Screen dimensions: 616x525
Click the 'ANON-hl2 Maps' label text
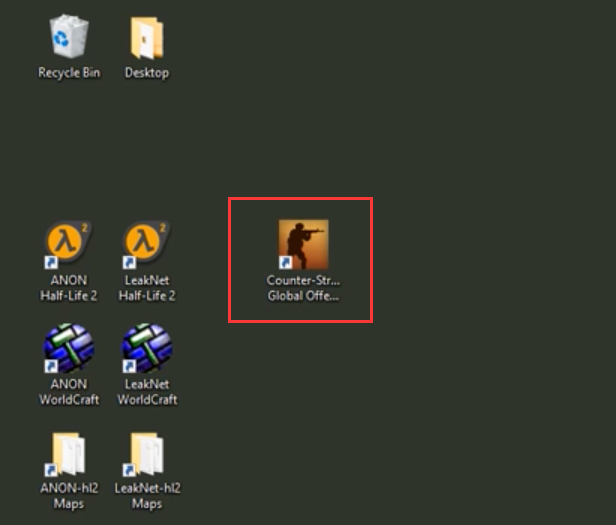69,496
